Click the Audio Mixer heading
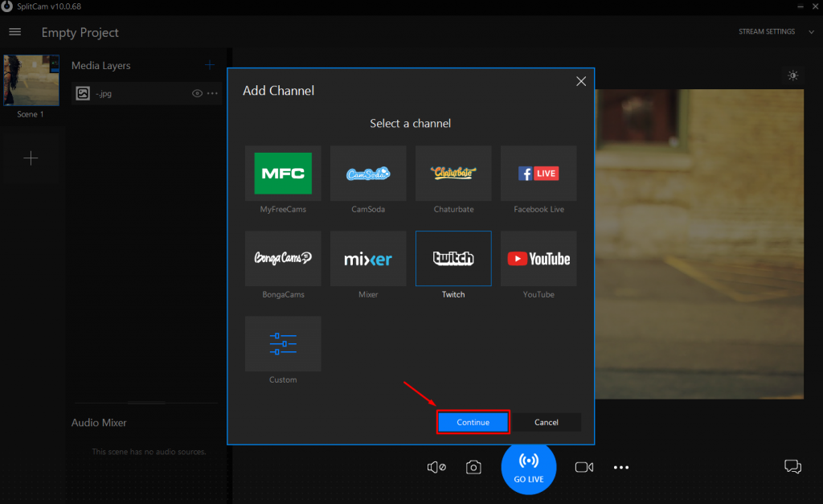The height and width of the screenshot is (504, 823). (x=99, y=423)
